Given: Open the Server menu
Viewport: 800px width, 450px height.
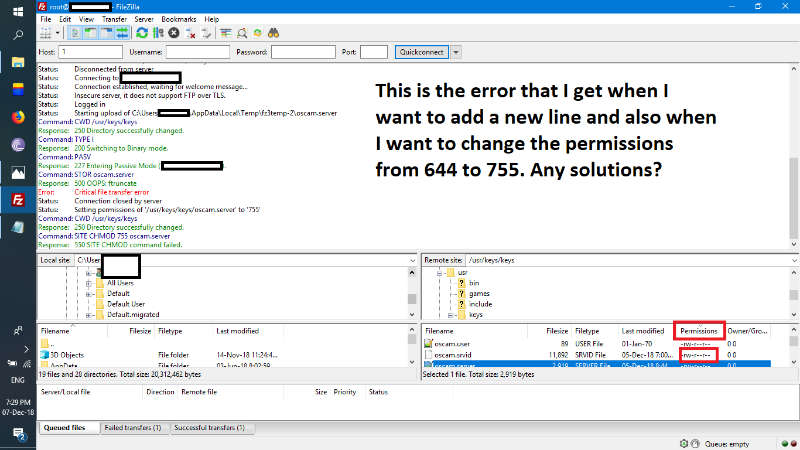Looking at the screenshot, I should [144, 19].
